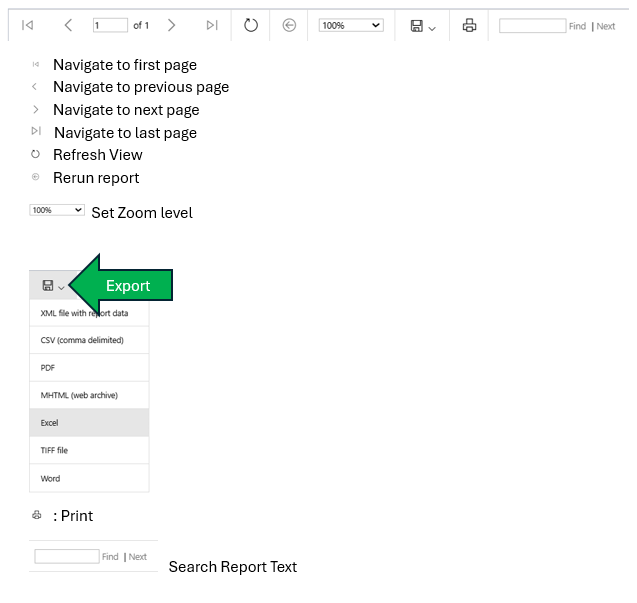Choose 'CSV (comma delimited)' from the export menu
The image size is (637, 603).
82,340
